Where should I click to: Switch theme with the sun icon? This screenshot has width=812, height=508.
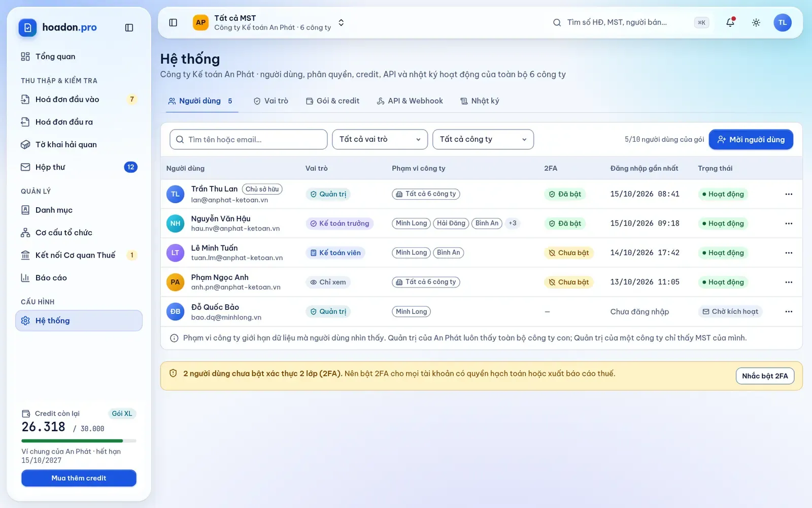click(x=756, y=22)
